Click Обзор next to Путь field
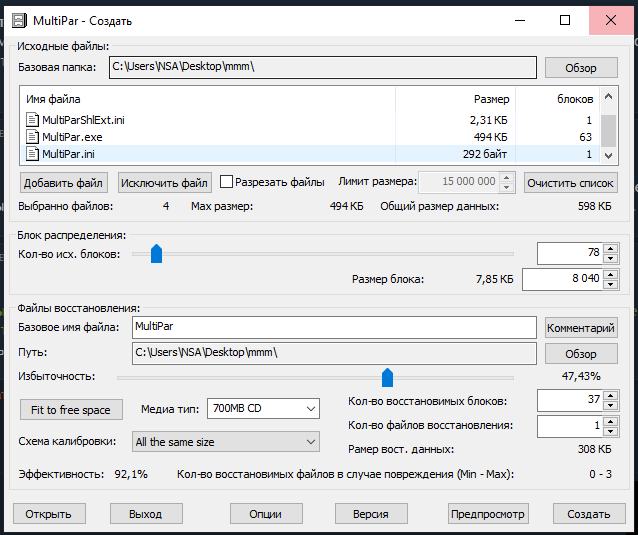 tap(581, 354)
